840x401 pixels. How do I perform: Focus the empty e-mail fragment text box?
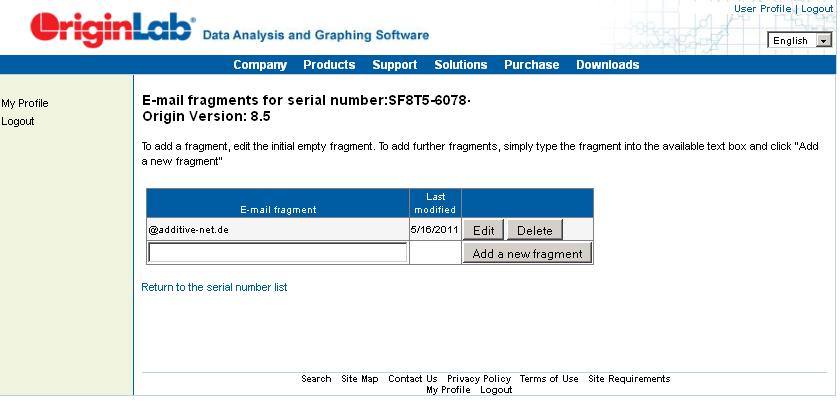(278, 253)
